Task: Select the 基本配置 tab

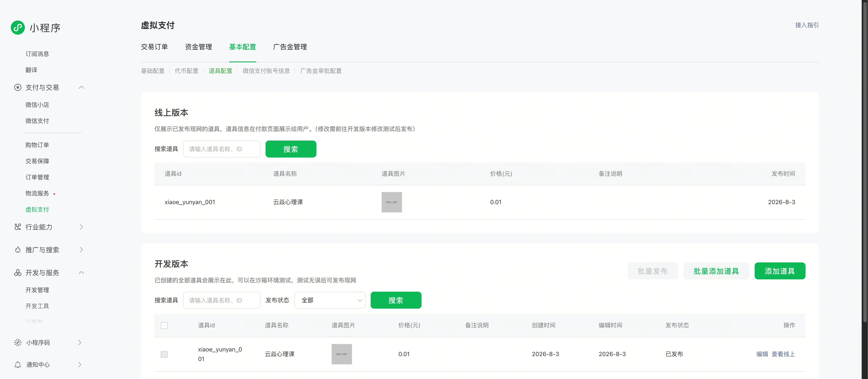Action: pos(243,47)
